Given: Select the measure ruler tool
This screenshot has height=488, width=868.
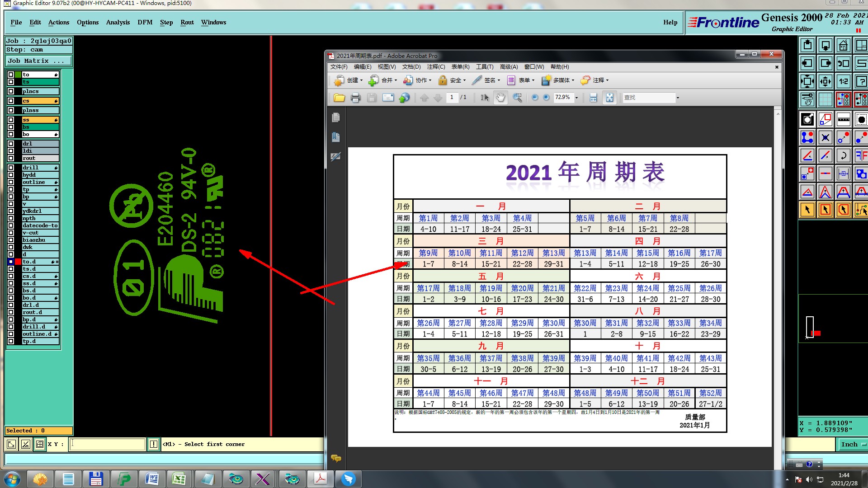Looking at the screenshot, I should click(x=843, y=120).
